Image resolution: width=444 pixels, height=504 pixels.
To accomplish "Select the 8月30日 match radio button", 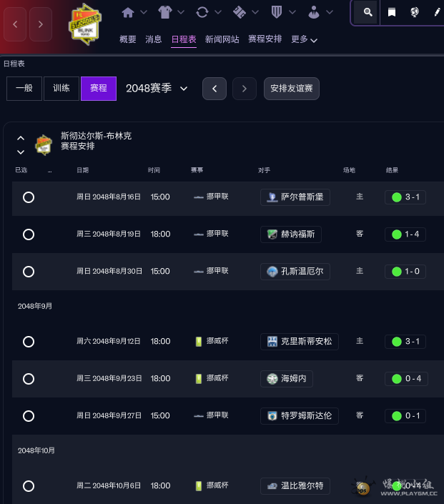I will tap(29, 272).
